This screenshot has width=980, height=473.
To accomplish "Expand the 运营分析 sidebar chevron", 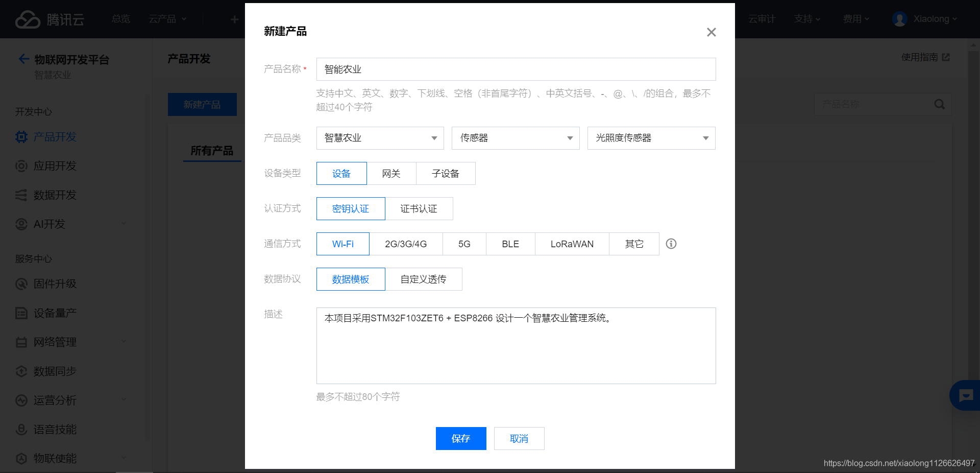I will click(124, 400).
